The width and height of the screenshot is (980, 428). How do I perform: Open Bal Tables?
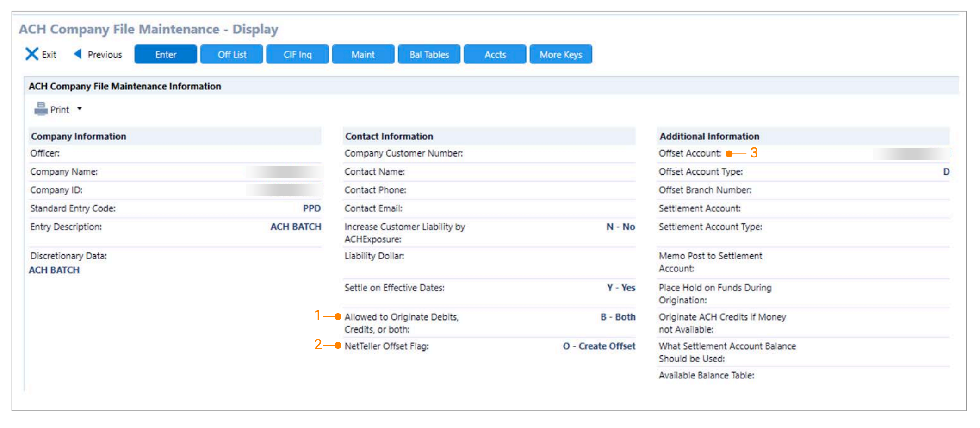click(429, 54)
